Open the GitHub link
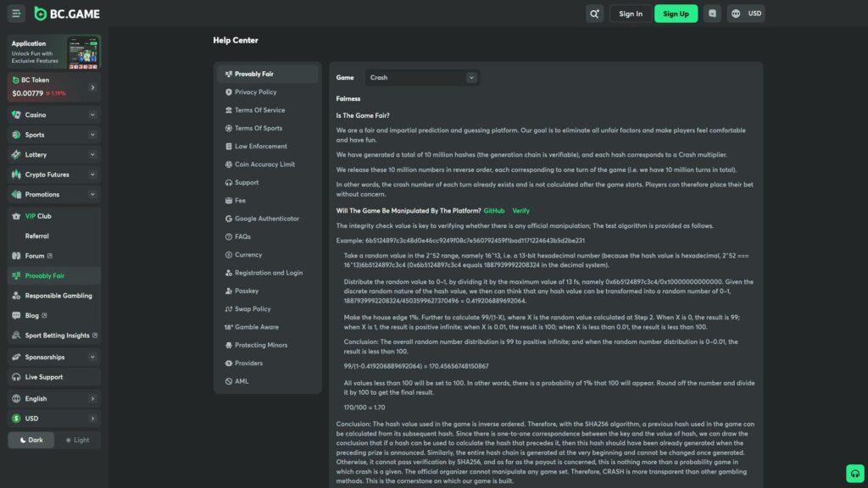The width and height of the screenshot is (868, 488). coord(494,211)
